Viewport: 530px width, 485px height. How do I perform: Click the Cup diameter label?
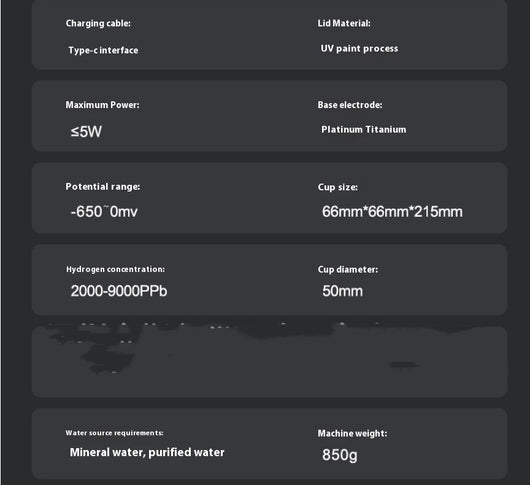[348, 269]
